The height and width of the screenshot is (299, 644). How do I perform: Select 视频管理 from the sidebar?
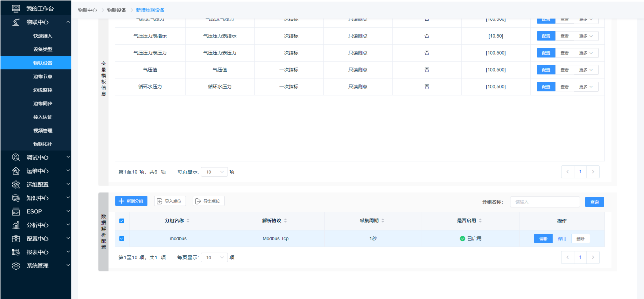point(43,130)
